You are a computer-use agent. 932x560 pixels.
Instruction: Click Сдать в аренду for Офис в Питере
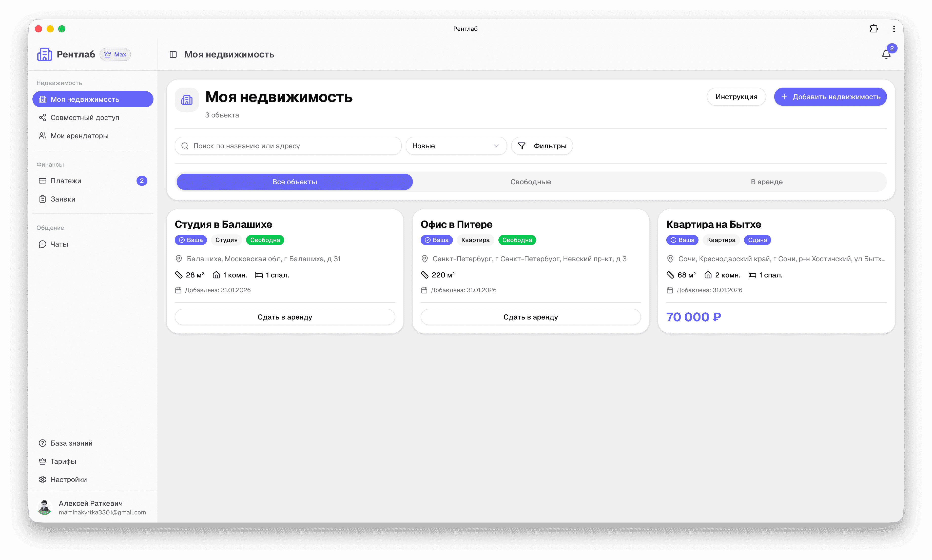(530, 317)
